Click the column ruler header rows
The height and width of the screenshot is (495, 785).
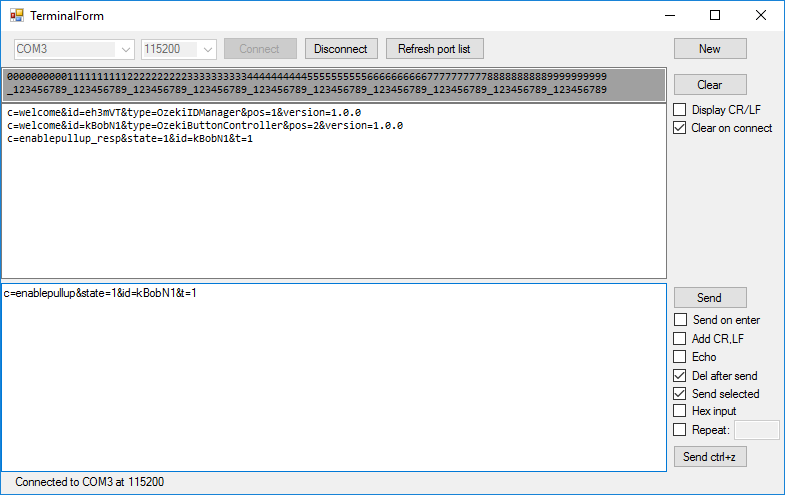[x=334, y=84]
